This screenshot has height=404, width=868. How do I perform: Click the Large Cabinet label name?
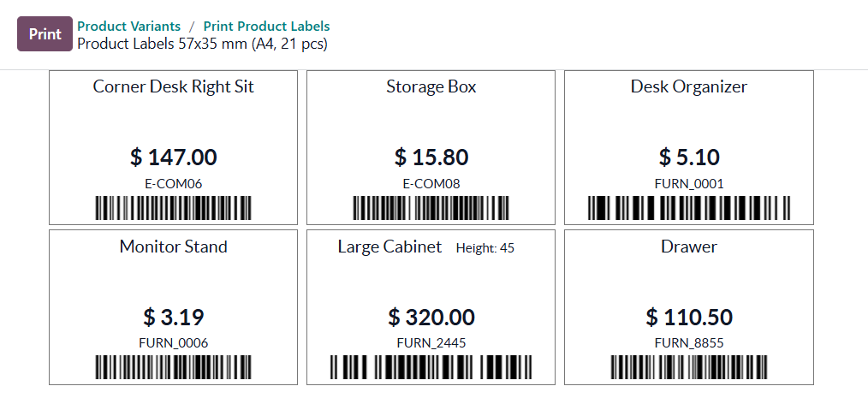pyautogui.click(x=389, y=247)
